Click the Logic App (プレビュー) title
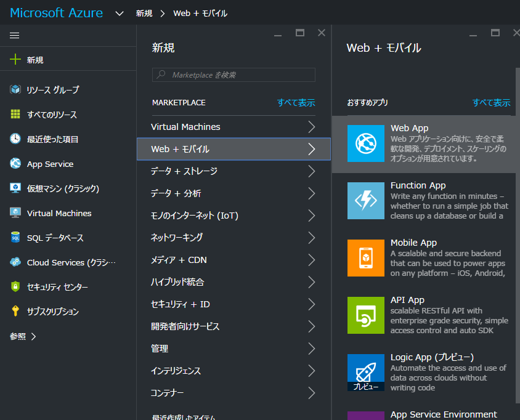520x420 pixels. tap(432, 357)
